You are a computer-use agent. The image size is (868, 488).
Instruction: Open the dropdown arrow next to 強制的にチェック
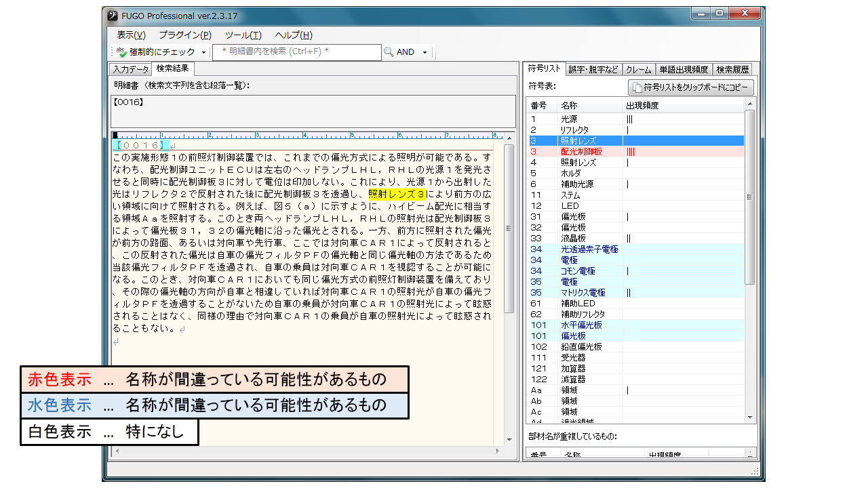(204, 52)
